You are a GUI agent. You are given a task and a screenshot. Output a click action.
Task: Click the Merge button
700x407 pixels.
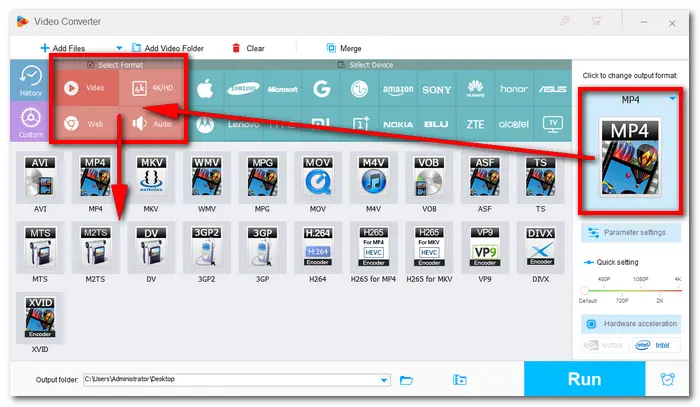click(x=344, y=48)
